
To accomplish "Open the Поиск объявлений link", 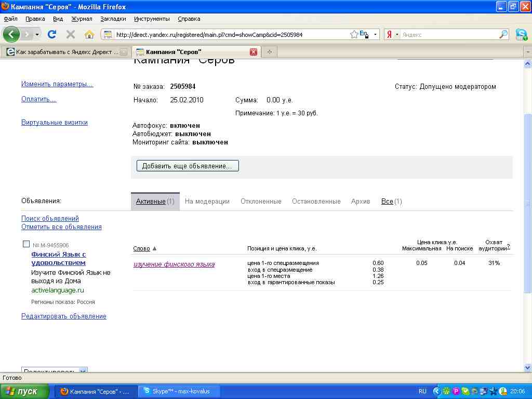I will pyautogui.click(x=50, y=219).
